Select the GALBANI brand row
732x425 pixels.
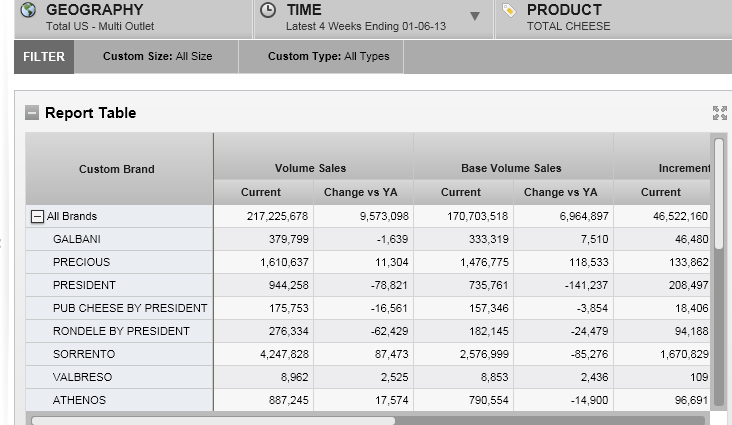[77, 240]
